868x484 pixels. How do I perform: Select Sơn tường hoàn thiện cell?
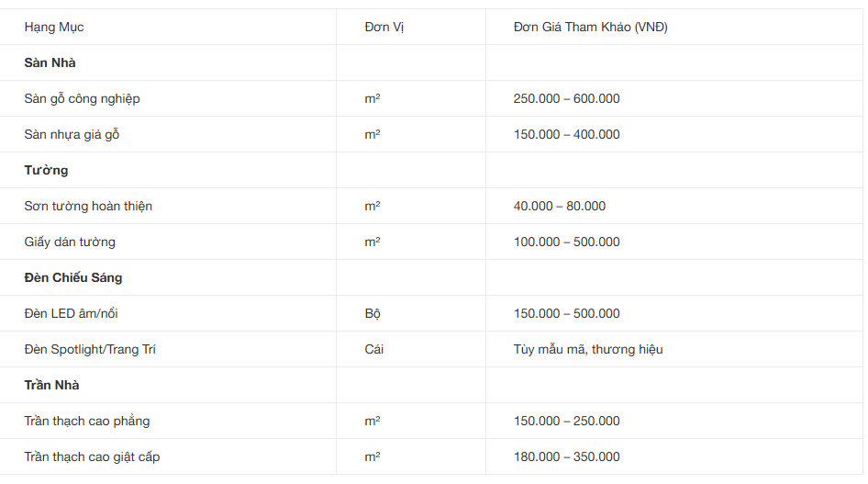click(x=88, y=206)
